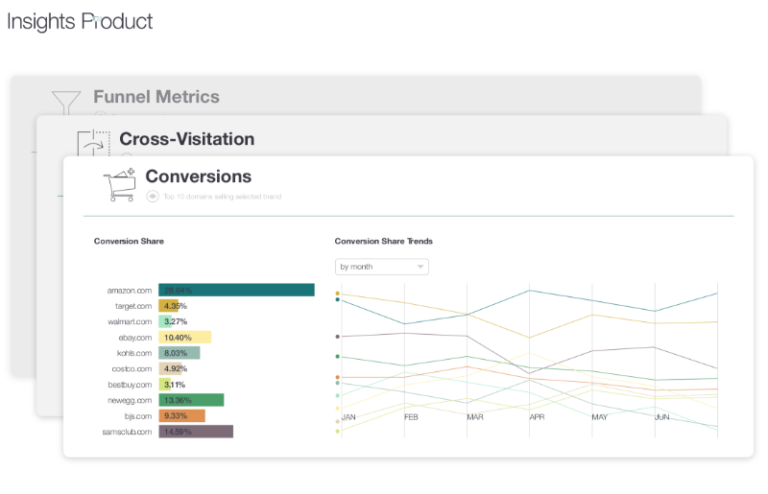The image size is (768, 494).
Task: Click the newegg.com green bar
Action: coord(190,400)
